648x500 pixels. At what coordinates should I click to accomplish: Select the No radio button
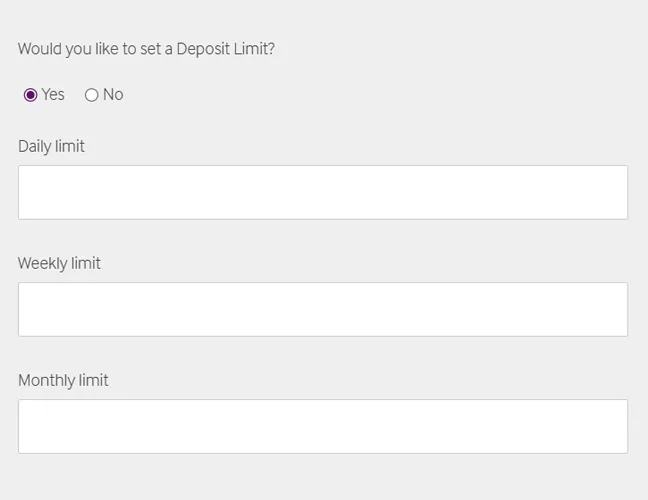click(x=92, y=95)
